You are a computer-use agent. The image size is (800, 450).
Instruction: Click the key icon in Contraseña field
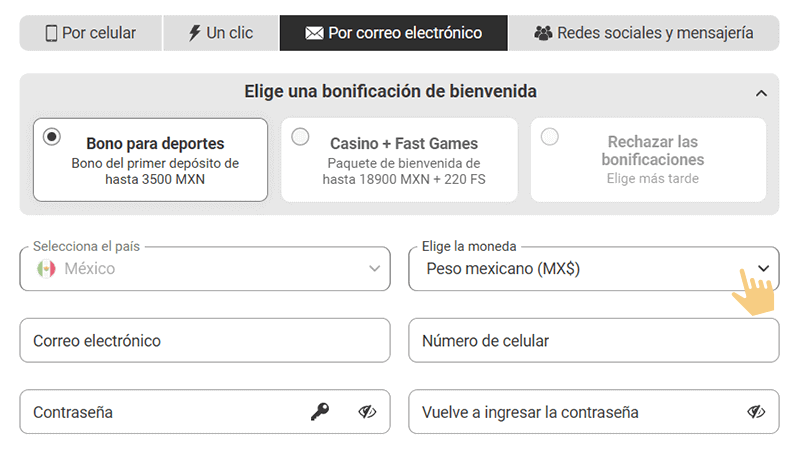pyautogui.click(x=320, y=412)
